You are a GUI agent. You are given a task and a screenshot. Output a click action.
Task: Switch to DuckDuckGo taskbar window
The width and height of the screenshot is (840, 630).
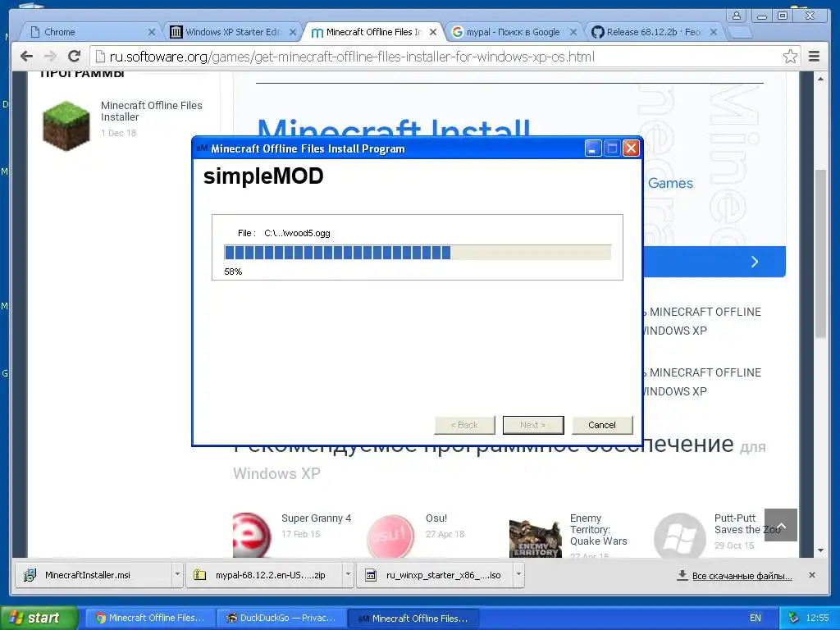[282, 619]
